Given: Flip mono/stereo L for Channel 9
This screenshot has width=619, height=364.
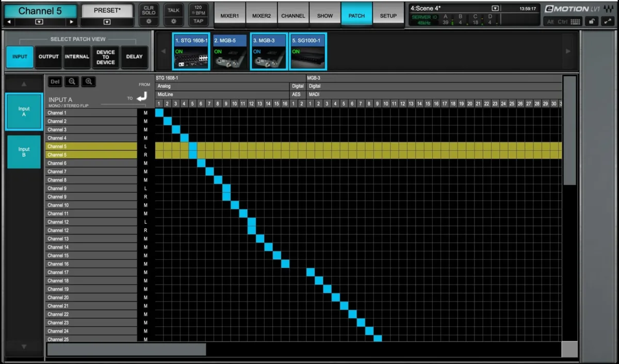Looking at the screenshot, I should coord(145,188).
